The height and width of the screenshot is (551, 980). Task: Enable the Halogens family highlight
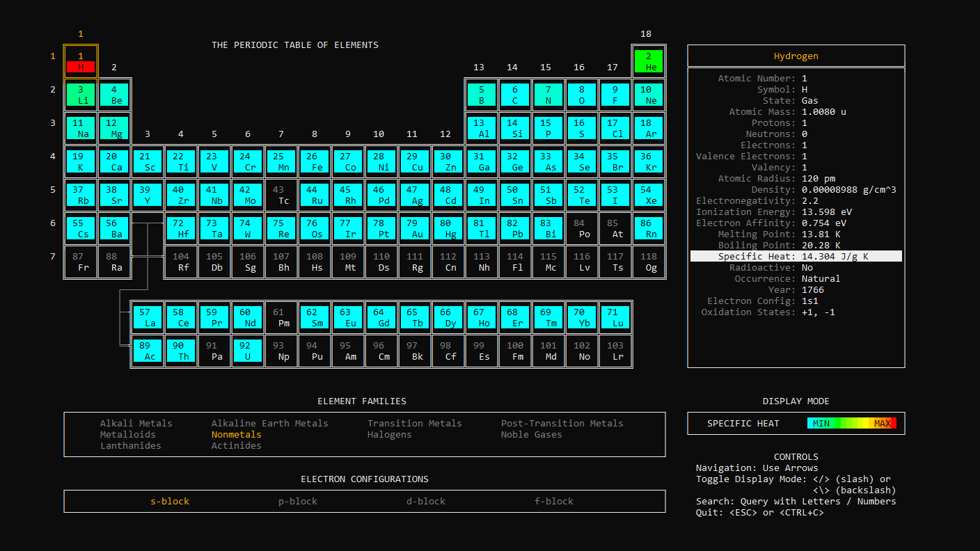click(389, 434)
